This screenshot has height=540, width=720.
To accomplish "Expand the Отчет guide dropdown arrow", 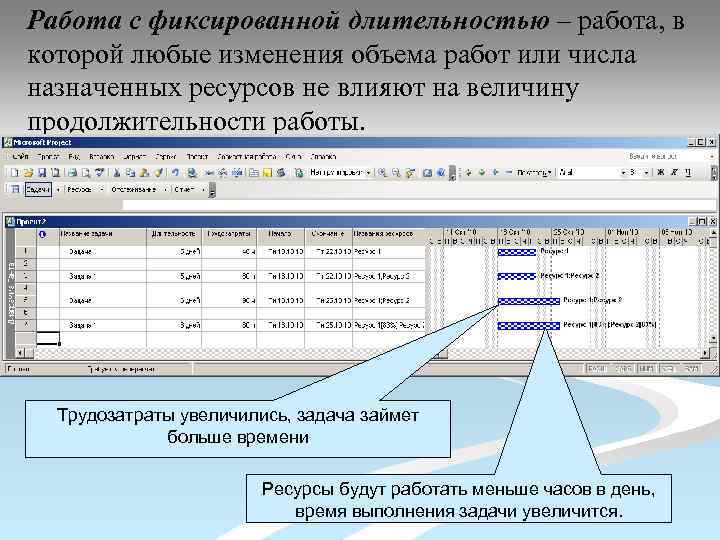I will click(x=203, y=189).
